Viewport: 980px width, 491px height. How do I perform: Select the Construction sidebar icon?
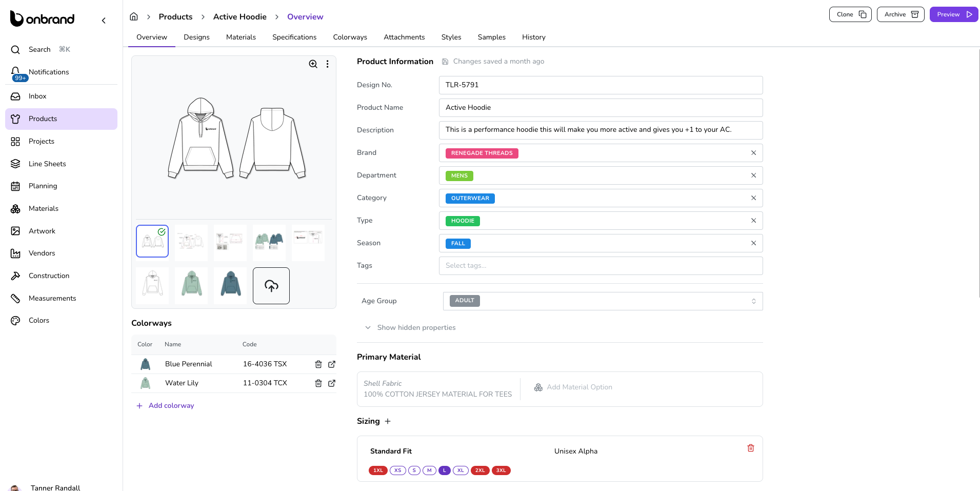tap(15, 276)
